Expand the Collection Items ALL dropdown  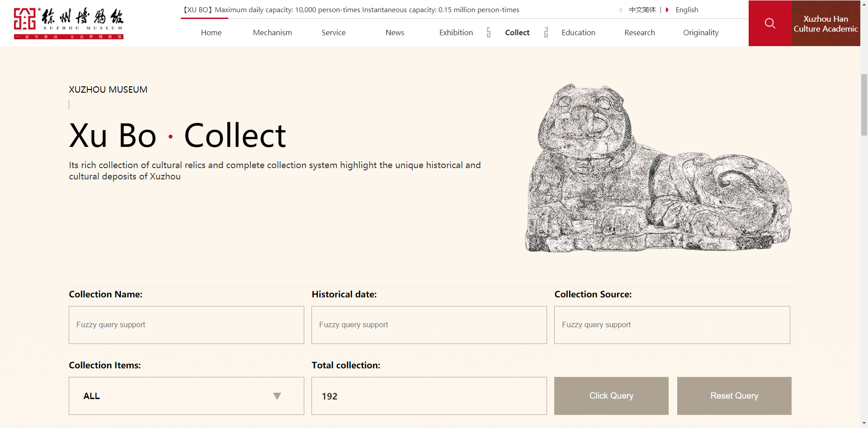tap(186, 396)
